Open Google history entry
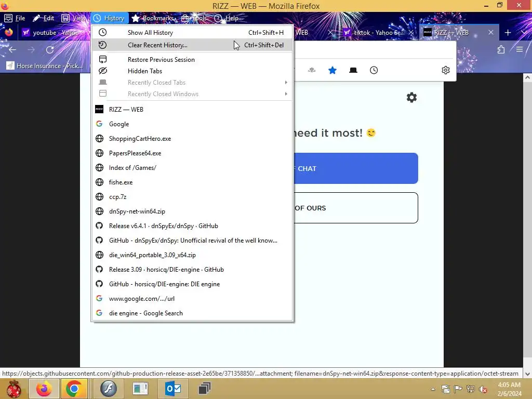 coord(192,124)
